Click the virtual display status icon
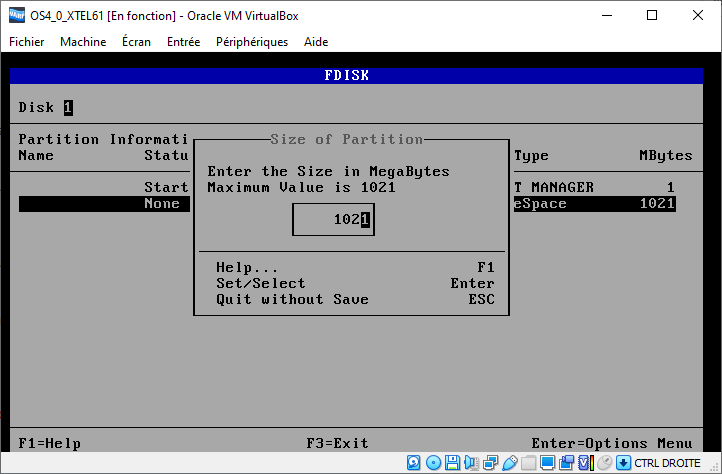This screenshot has height=474, width=722. (x=547, y=463)
